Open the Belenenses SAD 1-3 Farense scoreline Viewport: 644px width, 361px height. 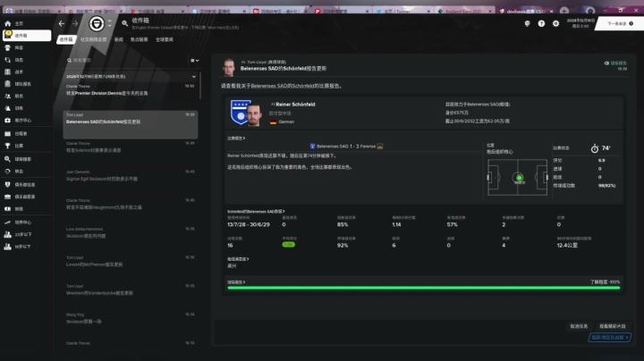pyautogui.click(x=346, y=146)
